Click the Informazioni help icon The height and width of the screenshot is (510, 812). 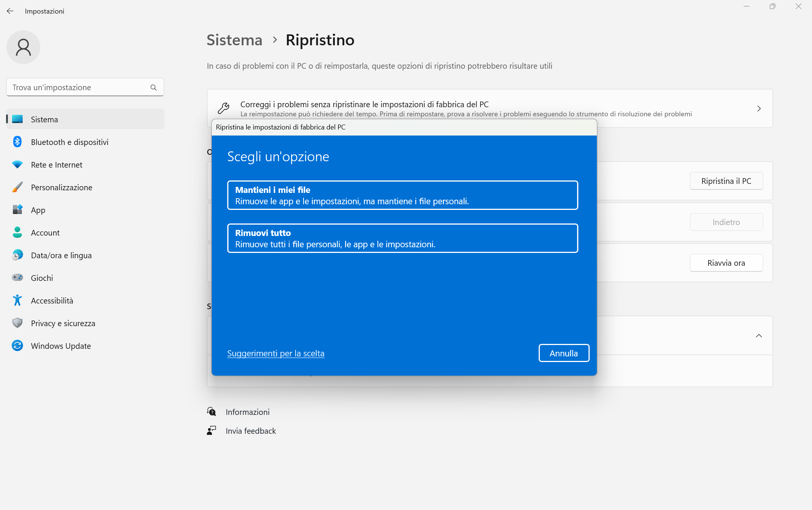[x=212, y=412]
